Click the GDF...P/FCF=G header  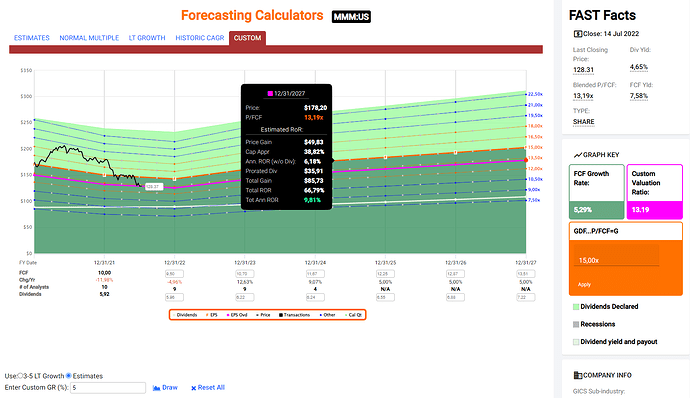[596, 231]
